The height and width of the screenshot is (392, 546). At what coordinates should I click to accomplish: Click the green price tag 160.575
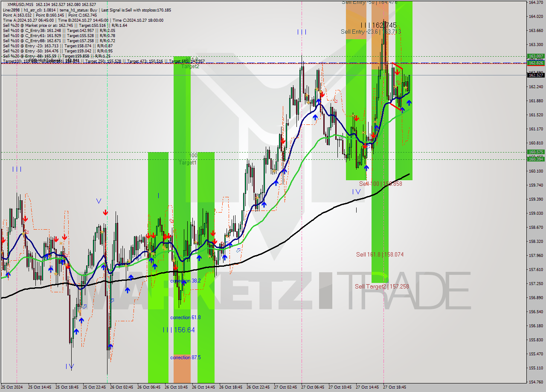click(x=536, y=152)
